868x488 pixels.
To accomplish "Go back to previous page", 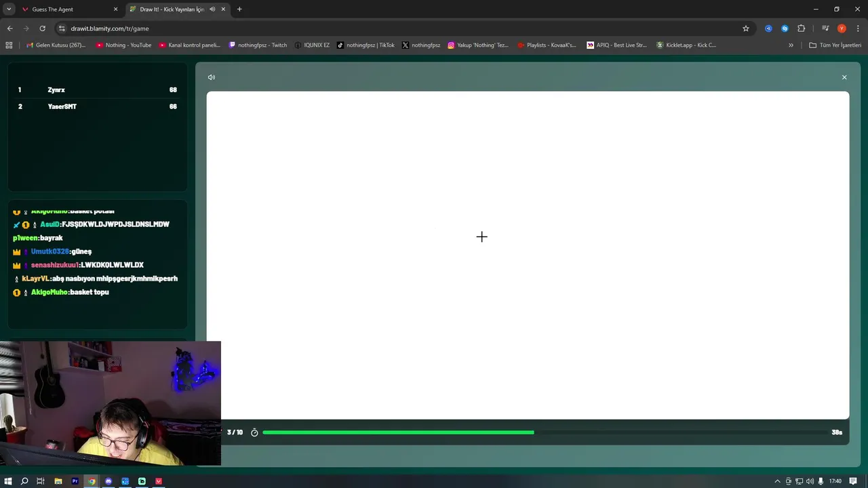I will (9, 28).
